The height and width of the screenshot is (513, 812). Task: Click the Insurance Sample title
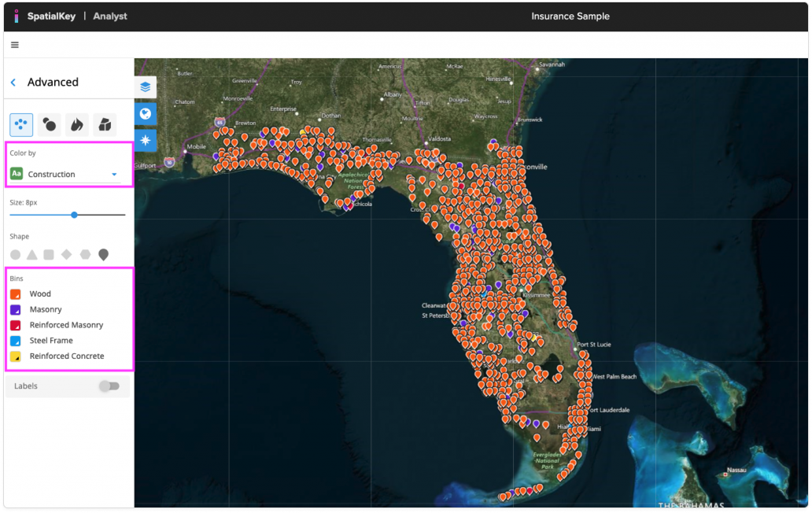(570, 16)
